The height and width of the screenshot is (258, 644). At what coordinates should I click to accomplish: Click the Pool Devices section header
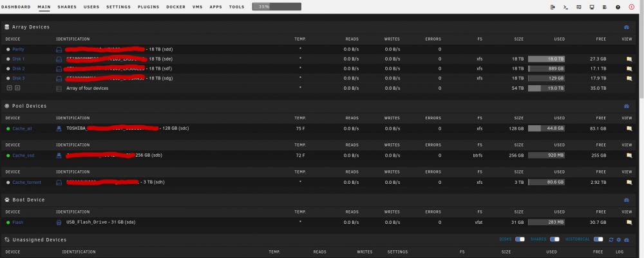click(x=29, y=106)
